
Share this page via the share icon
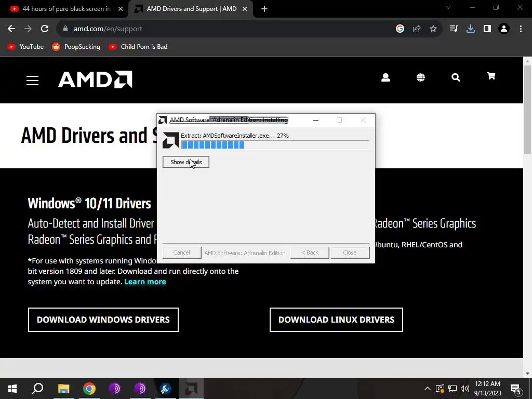coord(417,29)
